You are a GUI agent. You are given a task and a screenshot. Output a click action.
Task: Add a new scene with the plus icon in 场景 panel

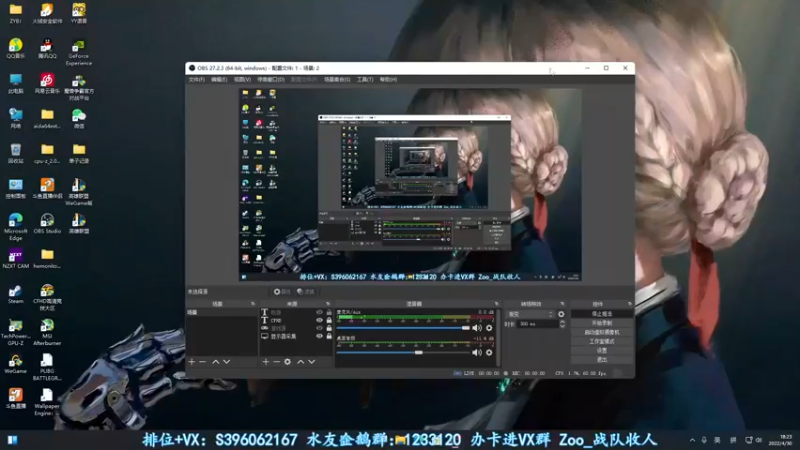[192, 362]
